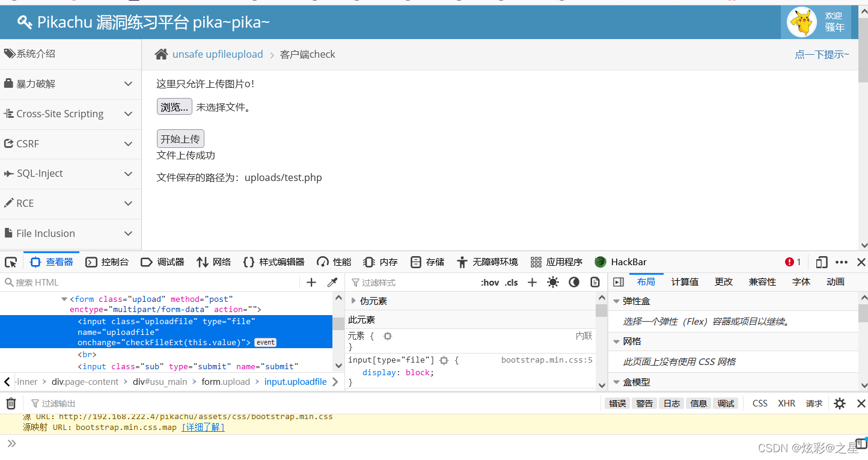Screen dimensions: 868x460
Task: Collapse the 盒模型 box model section
Action: 617,382
